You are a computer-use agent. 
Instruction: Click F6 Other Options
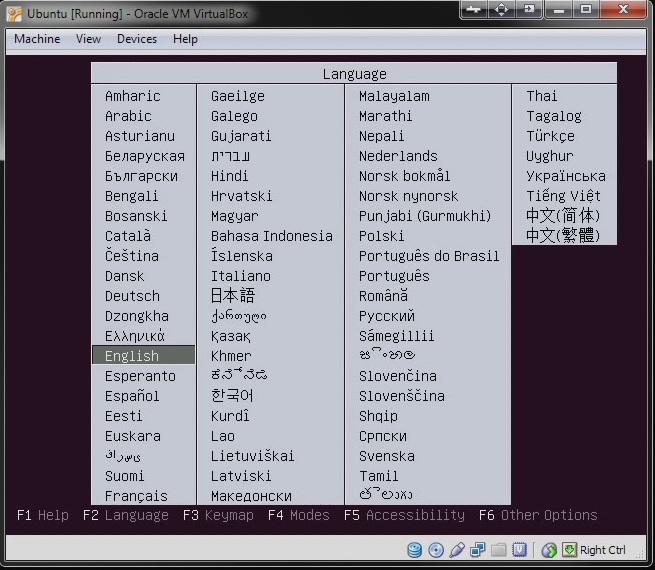(538, 515)
